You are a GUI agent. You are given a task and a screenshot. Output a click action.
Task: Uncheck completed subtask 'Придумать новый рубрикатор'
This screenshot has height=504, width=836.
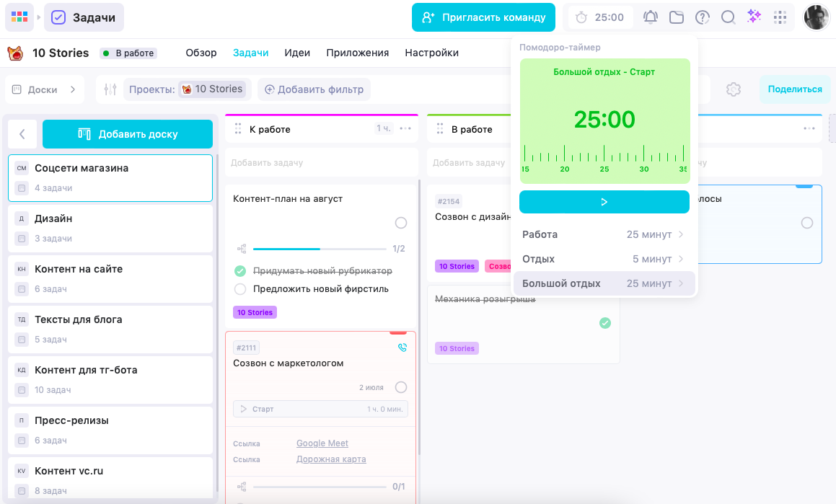(x=241, y=271)
